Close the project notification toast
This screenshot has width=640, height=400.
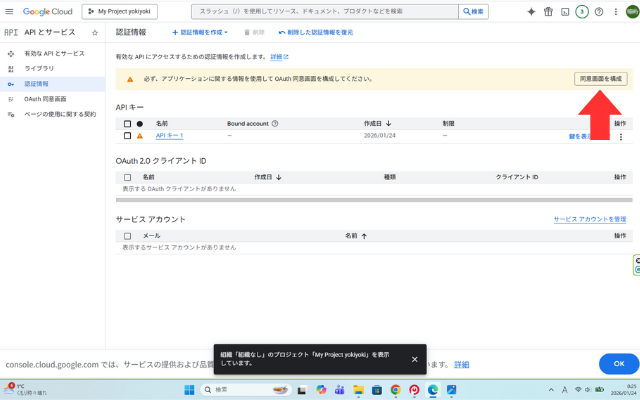point(414,359)
